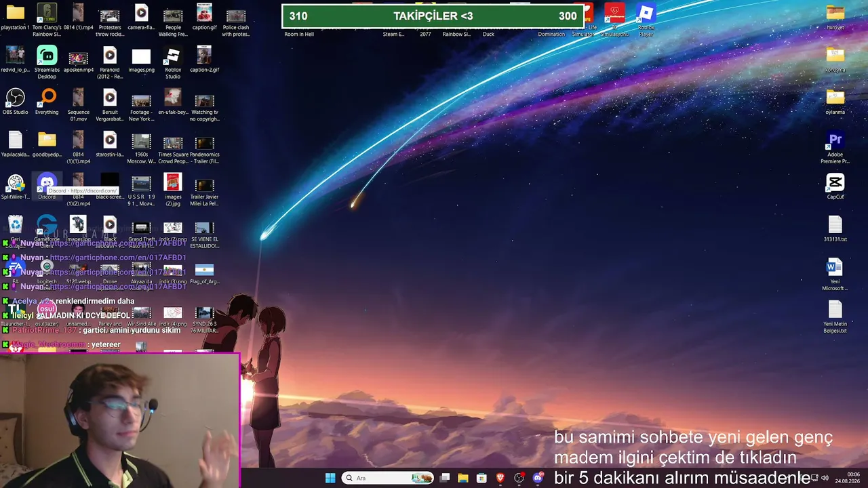This screenshot has width=868, height=488.
Task: Select the People Walking Free video file
Action: click(173, 20)
